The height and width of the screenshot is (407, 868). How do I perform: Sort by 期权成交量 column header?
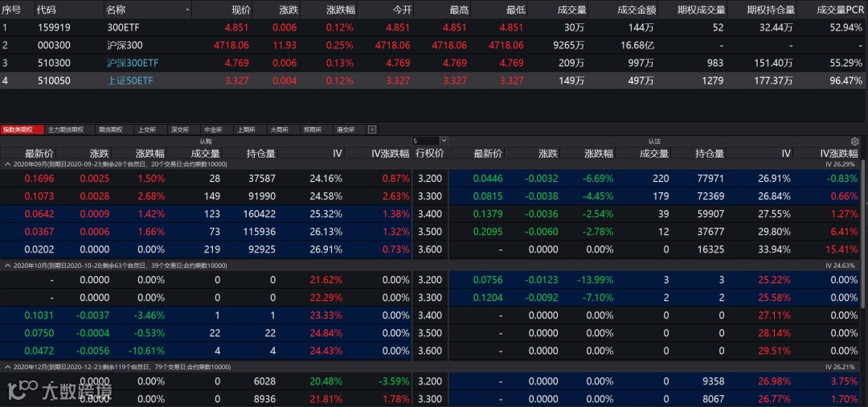pyautogui.click(x=700, y=10)
